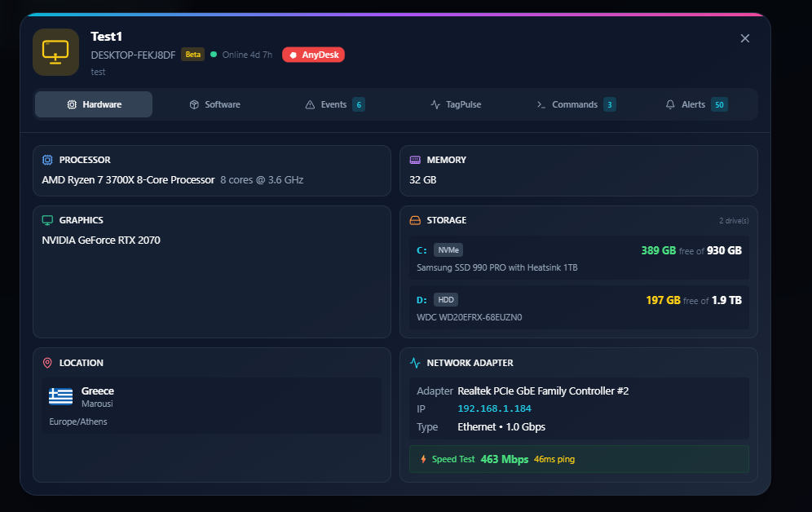Click the Speed Test lightning bolt icon
The height and width of the screenshot is (512, 812).
click(x=423, y=459)
